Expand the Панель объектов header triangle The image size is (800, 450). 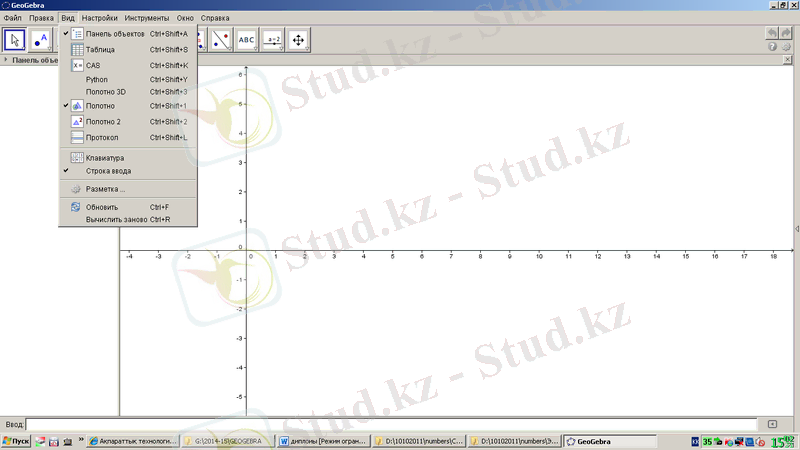point(6,60)
